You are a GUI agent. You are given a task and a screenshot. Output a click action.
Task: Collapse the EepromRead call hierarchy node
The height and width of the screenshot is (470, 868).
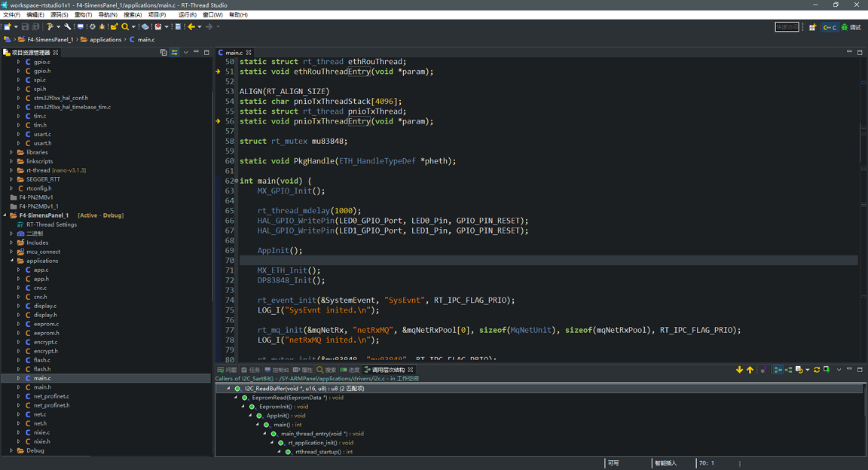coord(236,398)
